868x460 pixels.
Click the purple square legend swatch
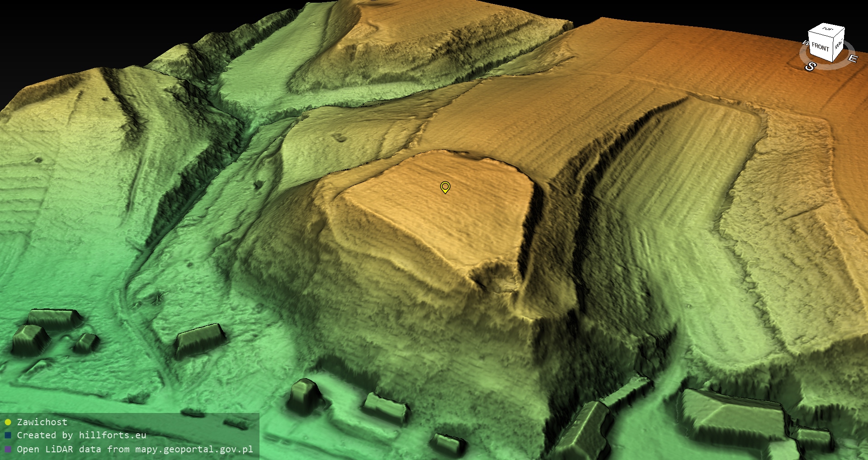point(8,450)
